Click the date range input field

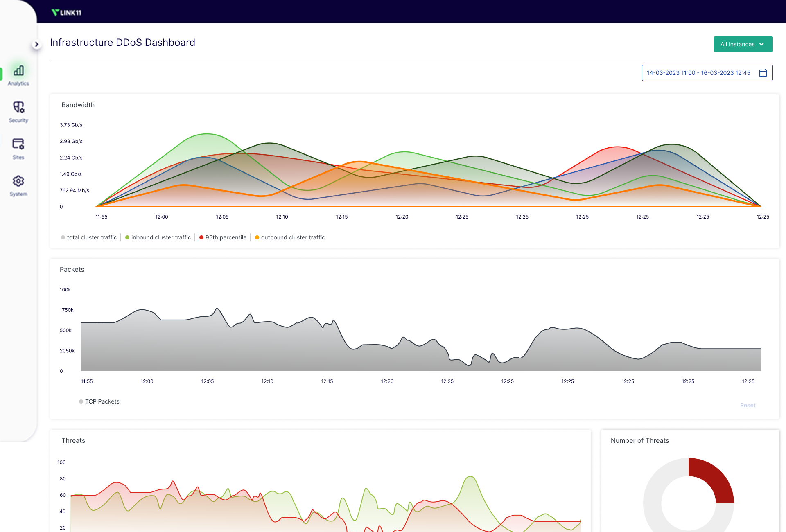pos(698,73)
